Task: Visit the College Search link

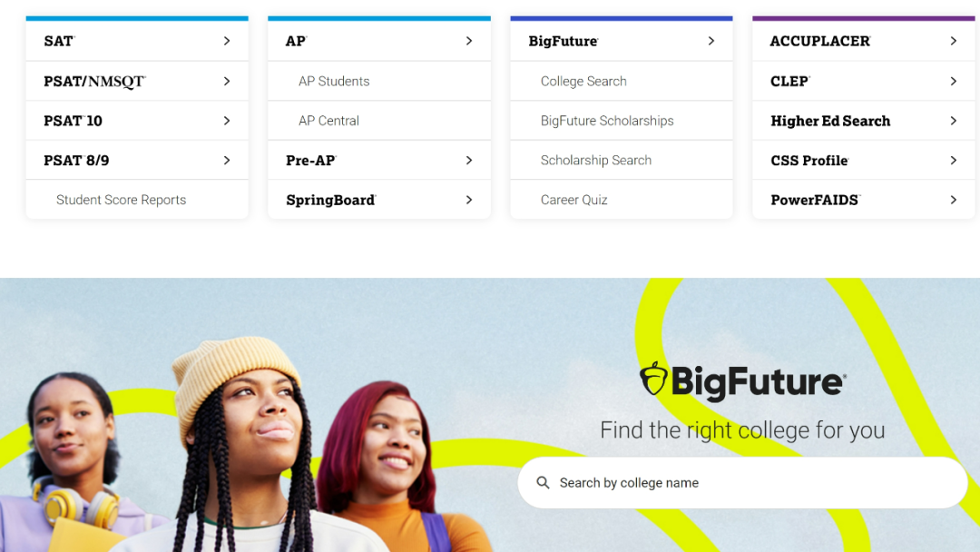Action: coord(583,82)
